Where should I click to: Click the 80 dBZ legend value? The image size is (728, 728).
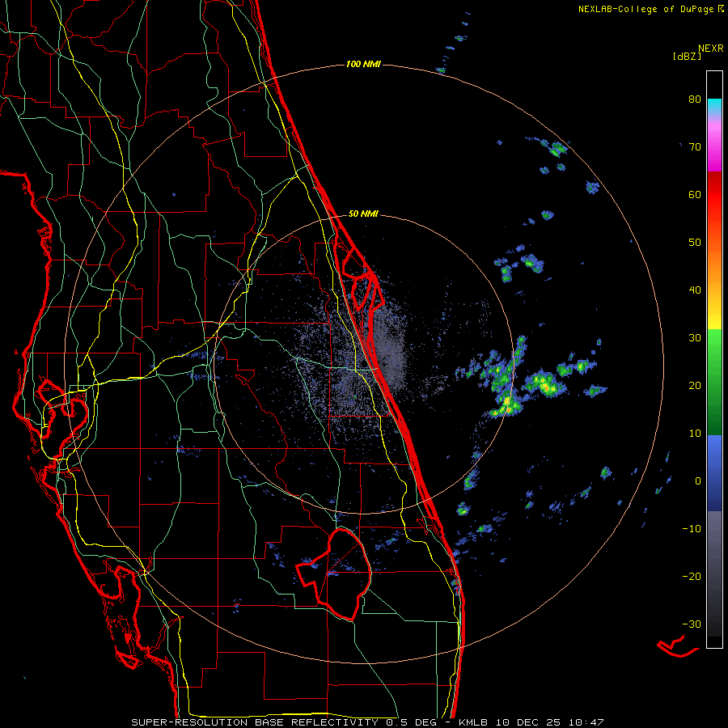tap(695, 99)
